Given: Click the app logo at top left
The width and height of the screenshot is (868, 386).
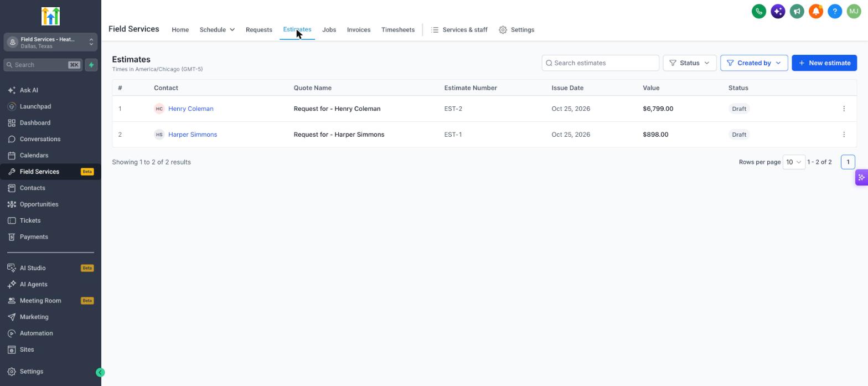Looking at the screenshot, I should click(50, 17).
